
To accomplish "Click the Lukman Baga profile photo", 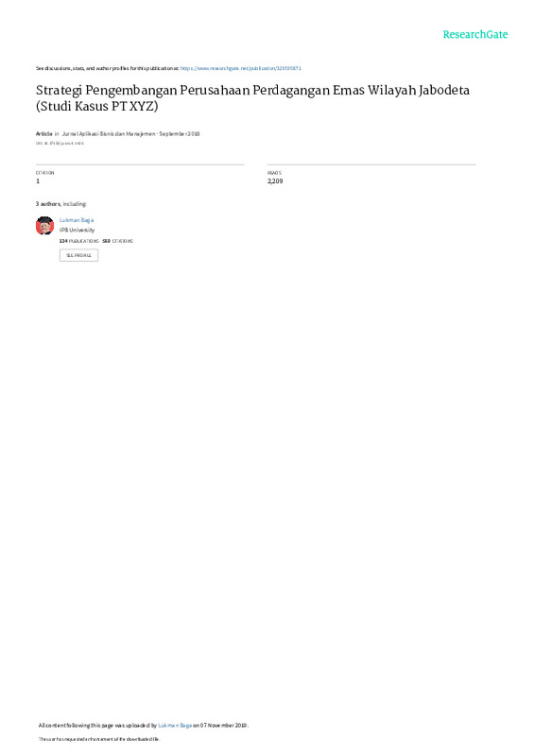I will point(44,225).
